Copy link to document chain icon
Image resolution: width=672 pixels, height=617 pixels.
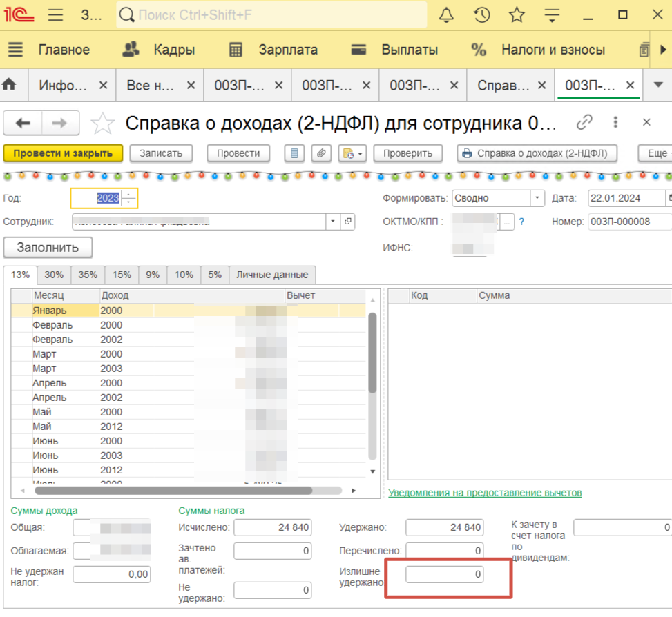coord(584,122)
